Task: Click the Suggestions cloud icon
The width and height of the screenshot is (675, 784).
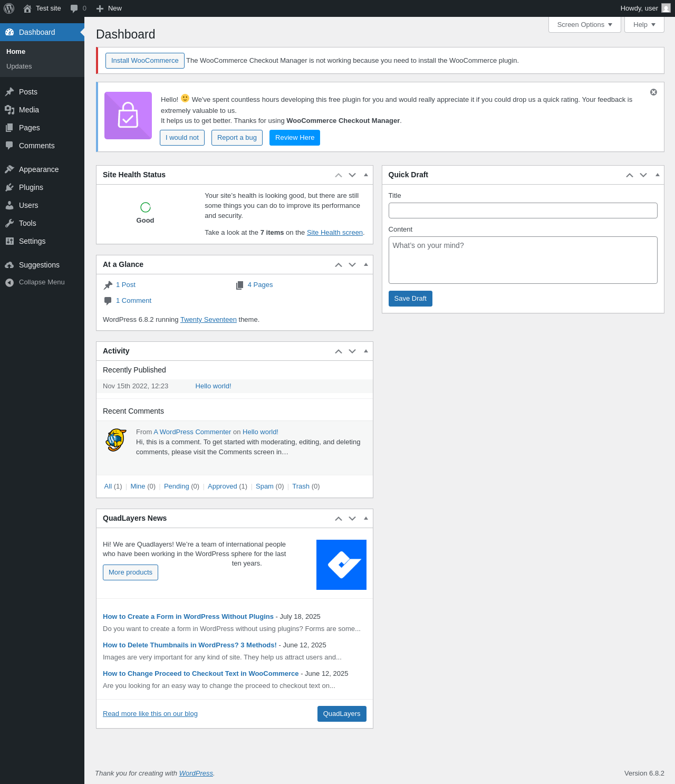Action: pos(9,265)
